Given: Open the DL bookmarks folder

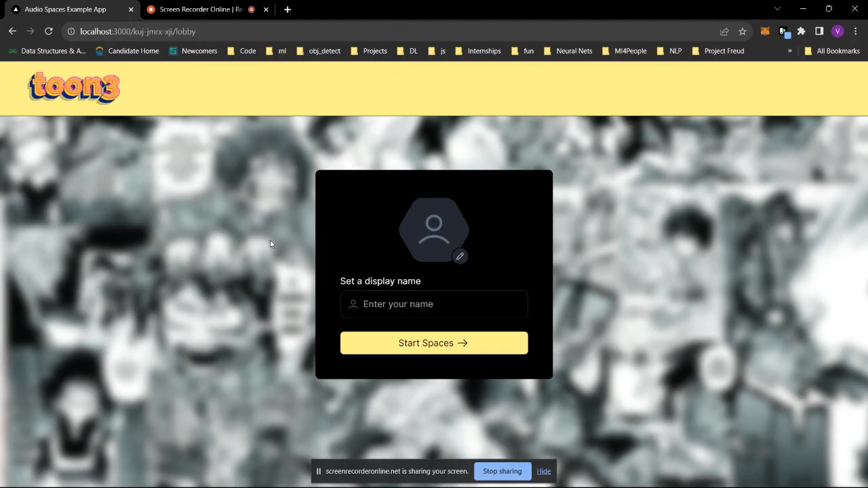Looking at the screenshot, I should (407, 51).
